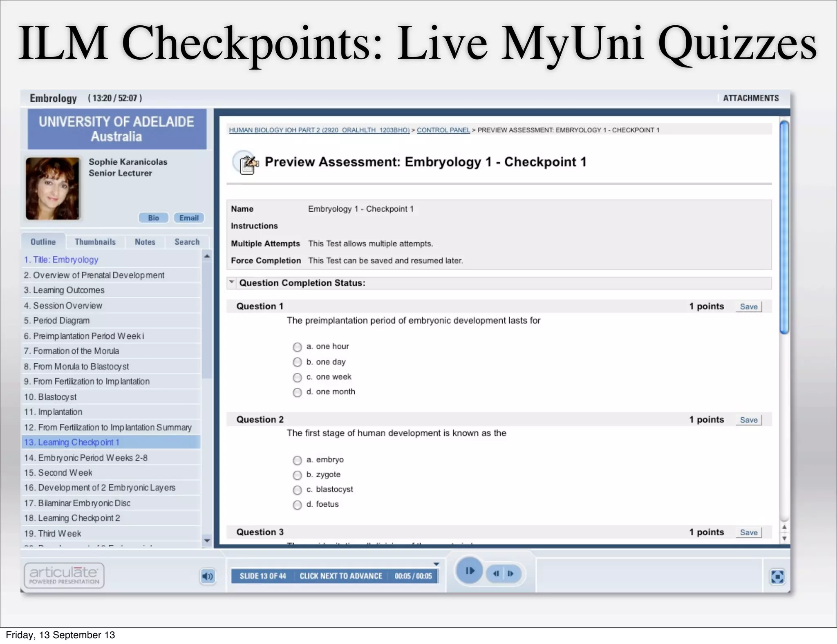Save Question 2 answer
This screenshot has height=644, width=837.
click(x=749, y=420)
